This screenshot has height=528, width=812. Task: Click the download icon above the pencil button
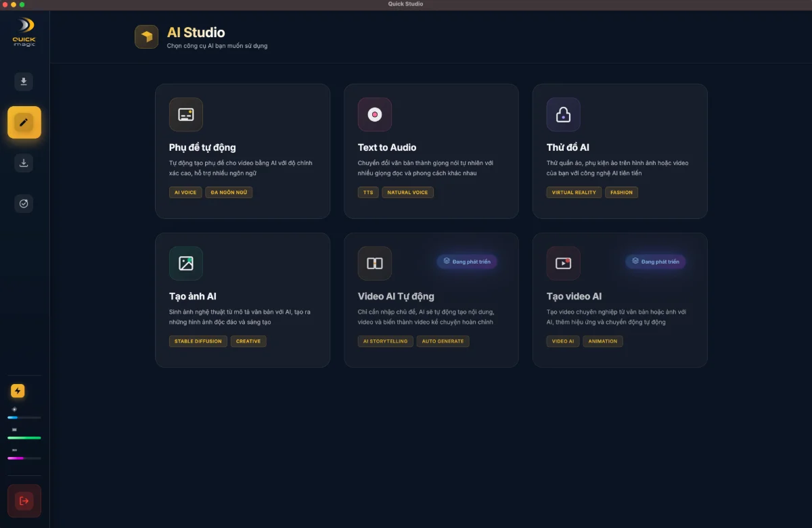(x=24, y=82)
